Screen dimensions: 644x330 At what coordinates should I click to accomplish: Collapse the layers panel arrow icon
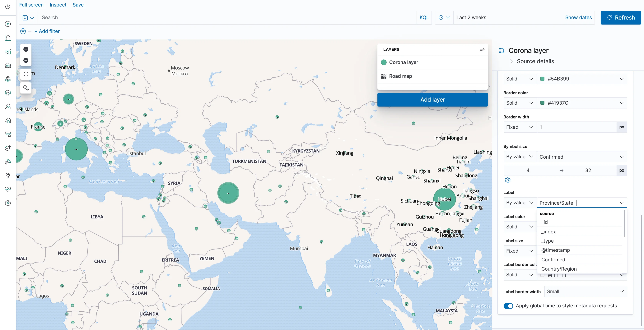pos(482,49)
